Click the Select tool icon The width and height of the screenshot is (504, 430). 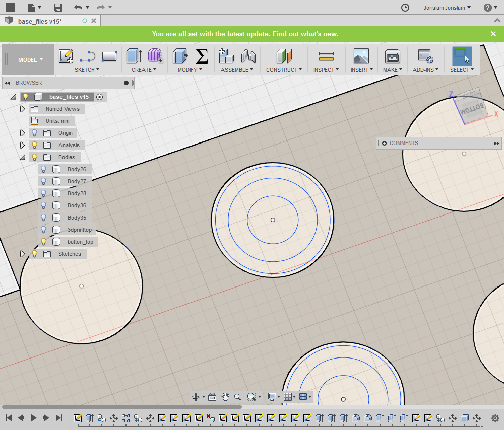click(x=462, y=56)
